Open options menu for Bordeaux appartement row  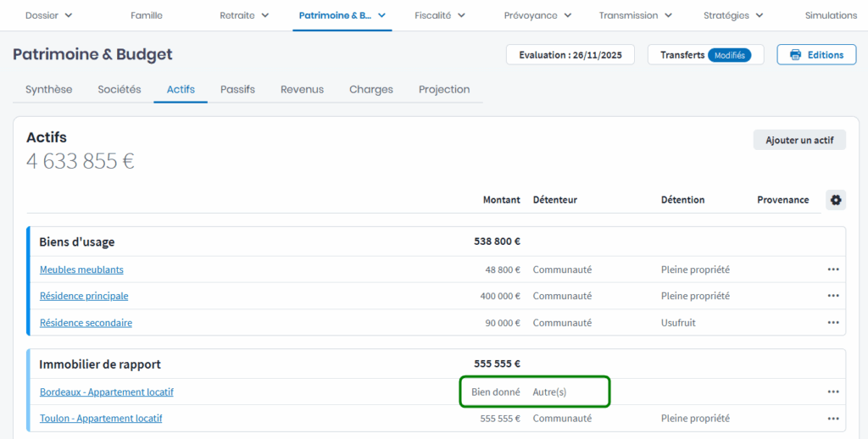(833, 392)
